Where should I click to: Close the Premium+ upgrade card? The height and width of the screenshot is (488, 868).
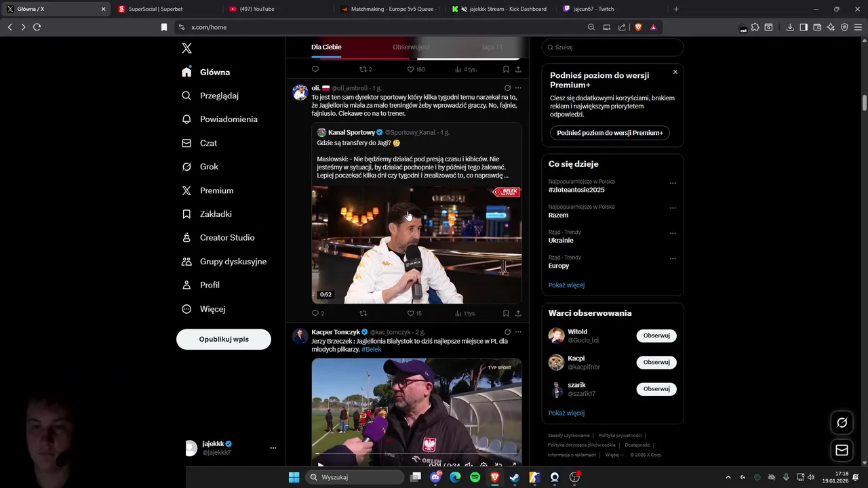(675, 72)
